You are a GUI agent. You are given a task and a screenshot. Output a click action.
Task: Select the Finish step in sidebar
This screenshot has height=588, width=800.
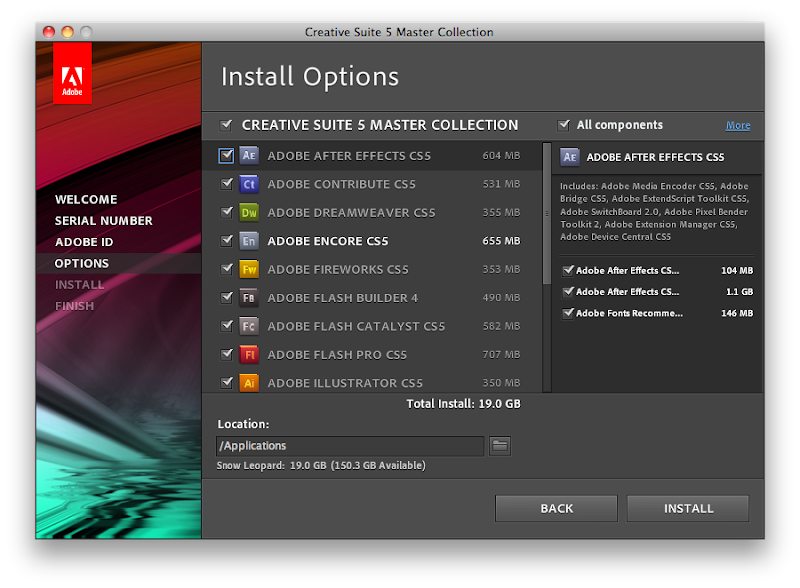74,306
